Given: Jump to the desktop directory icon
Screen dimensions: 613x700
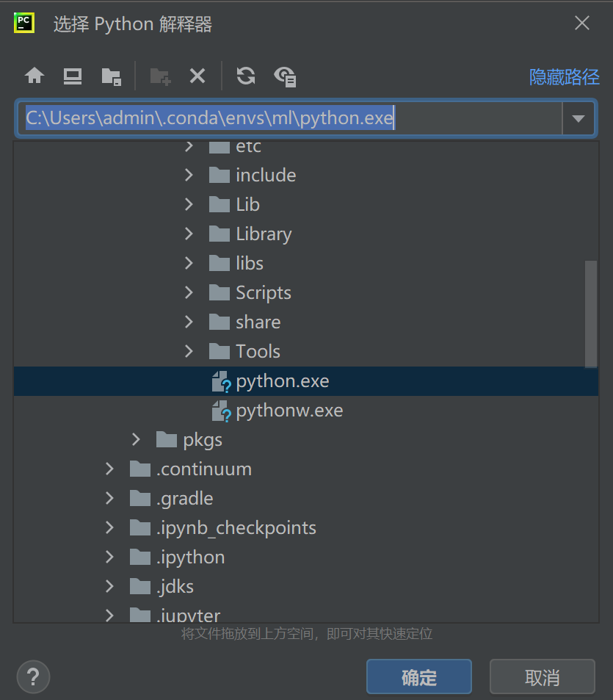Looking at the screenshot, I should click(72, 76).
